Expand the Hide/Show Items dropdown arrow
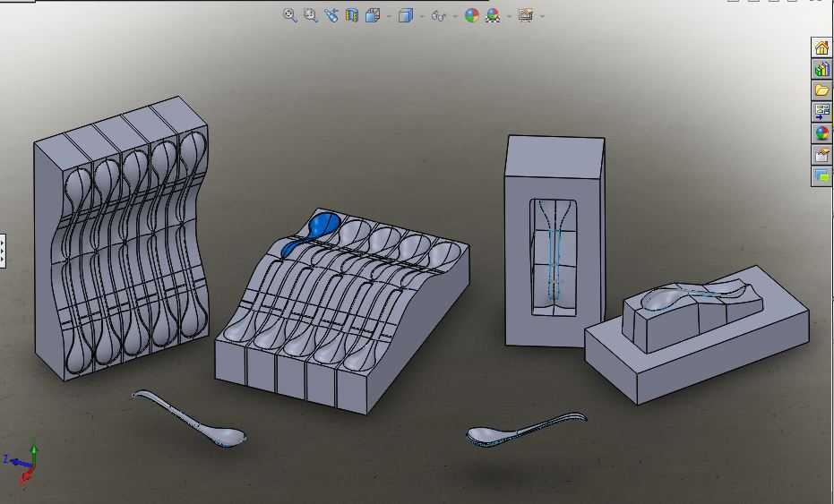This screenshot has width=834, height=504. coord(455,16)
